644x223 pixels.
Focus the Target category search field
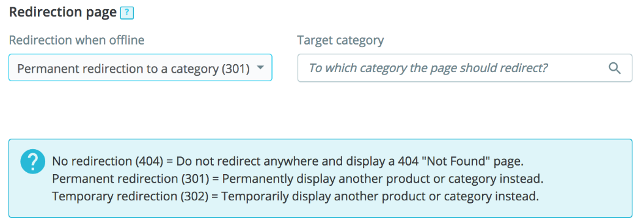click(x=464, y=68)
